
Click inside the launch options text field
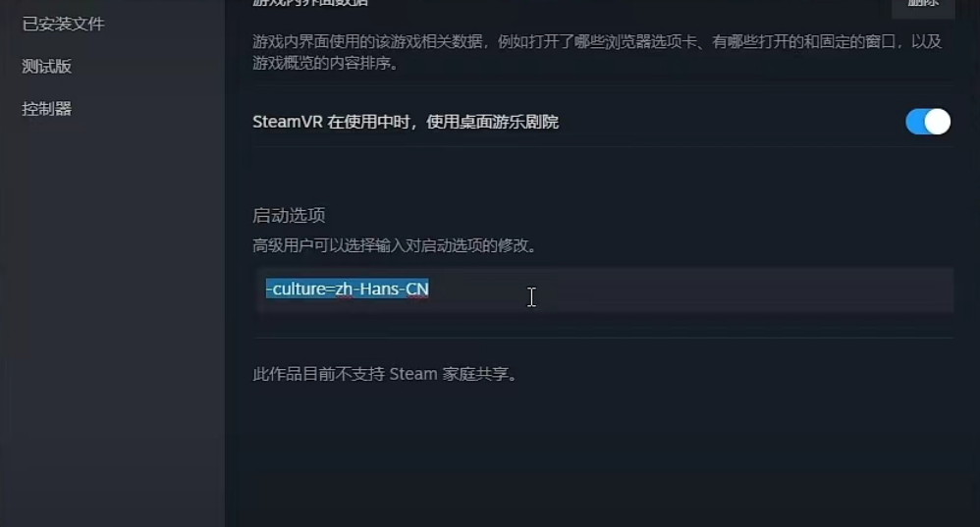click(604, 290)
